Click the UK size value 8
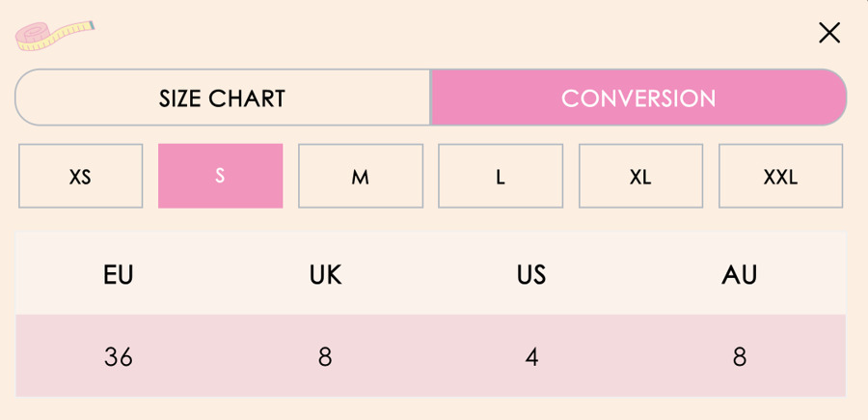 [x=325, y=357]
